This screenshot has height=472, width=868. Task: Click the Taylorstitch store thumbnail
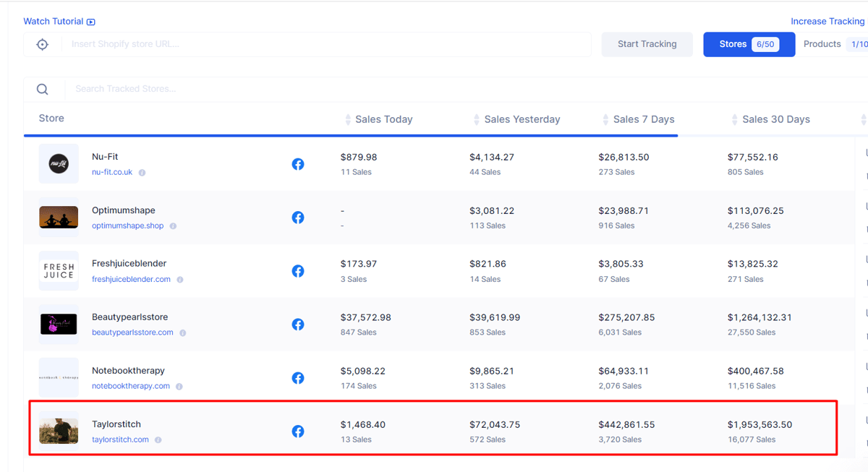pos(59,432)
